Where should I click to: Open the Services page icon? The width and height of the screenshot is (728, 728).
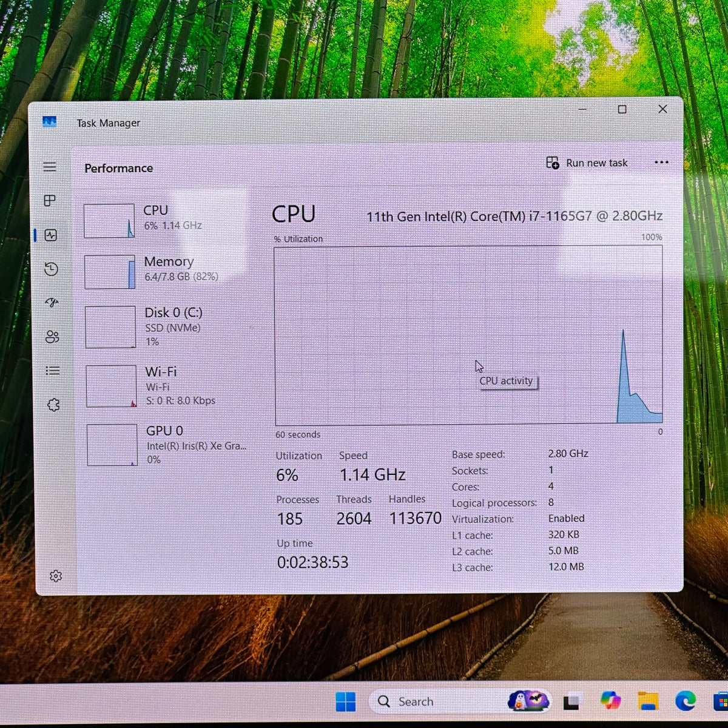tap(53, 405)
